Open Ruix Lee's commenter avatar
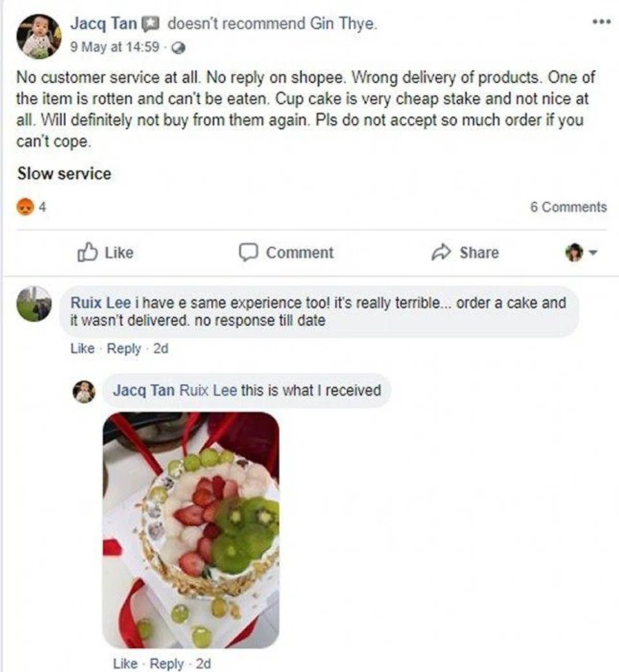Viewport: 619px width, 672px height. pyautogui.click(x=34, y=303)
